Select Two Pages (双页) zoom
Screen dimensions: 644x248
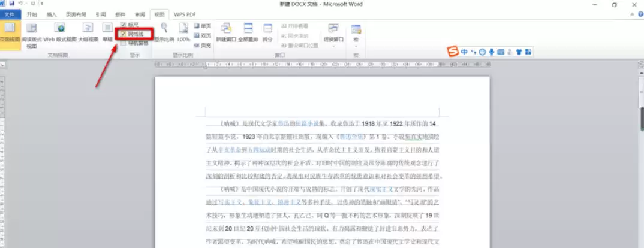[203, 35]
